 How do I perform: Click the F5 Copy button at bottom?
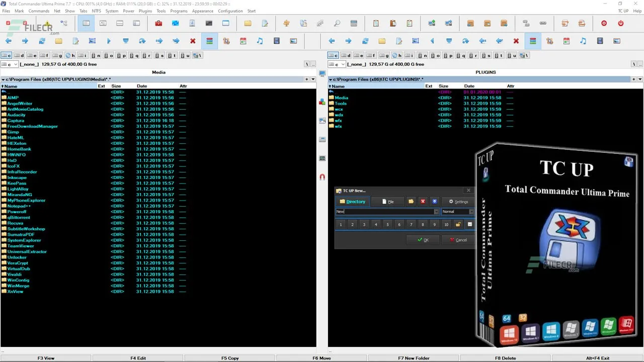(x=230, y=358)
